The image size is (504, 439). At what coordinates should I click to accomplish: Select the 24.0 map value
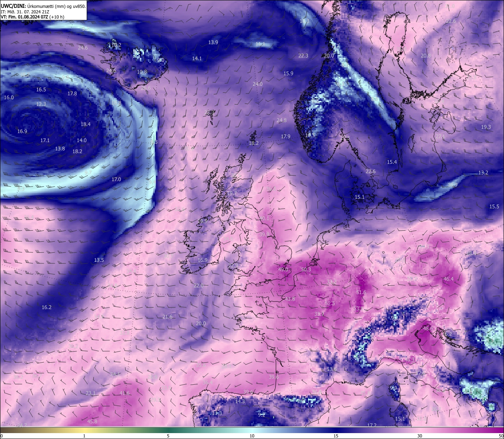[258, 84]
